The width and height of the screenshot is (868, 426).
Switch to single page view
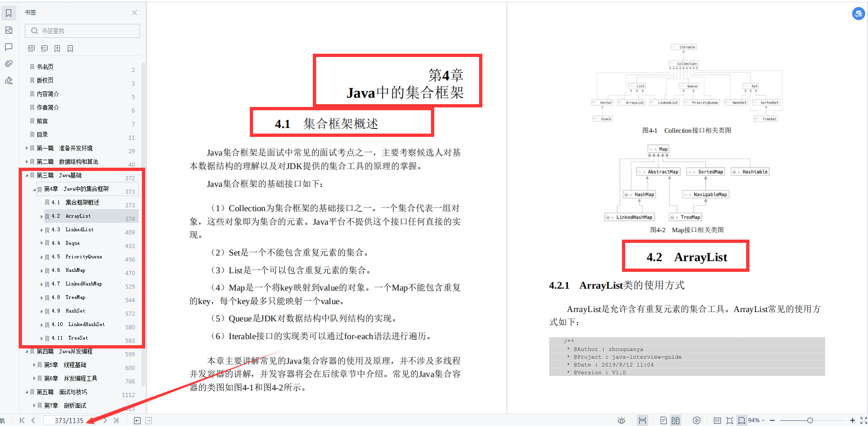click(x=663, y=420)
